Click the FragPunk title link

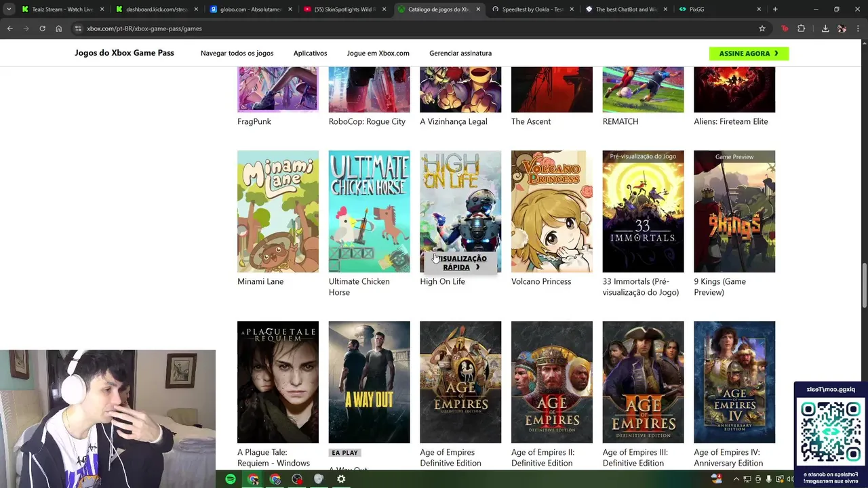(x=254, y=121)
